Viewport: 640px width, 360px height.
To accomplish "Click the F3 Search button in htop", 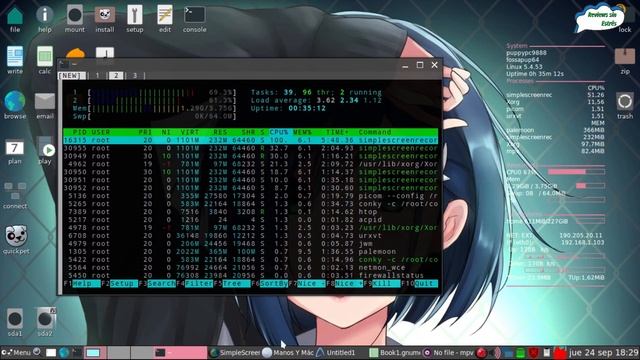I will [x=157, y=284].
